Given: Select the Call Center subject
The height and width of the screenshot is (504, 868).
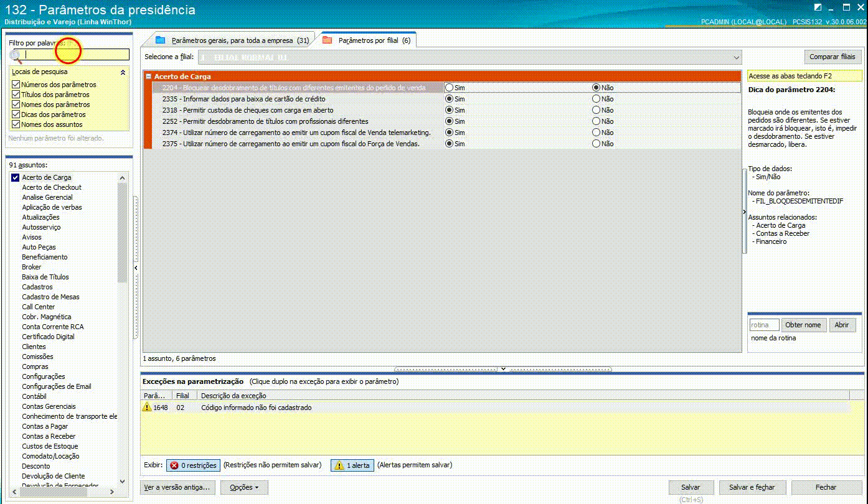Looking at the screenshot, I should coord(39,307).
